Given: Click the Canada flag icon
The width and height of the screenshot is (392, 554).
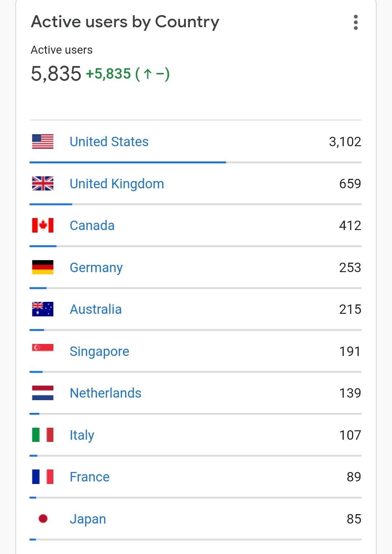Looking at the screenshot, I should 43,225.
